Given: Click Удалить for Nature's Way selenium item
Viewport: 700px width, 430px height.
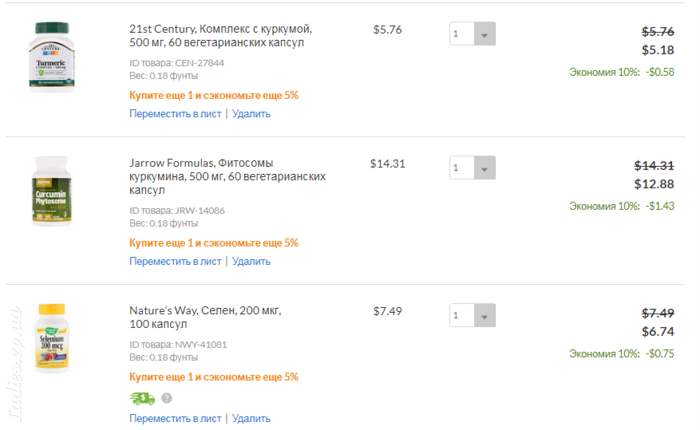Looking at the screenshot, I should pyautogui.click(x=251, y=418).
